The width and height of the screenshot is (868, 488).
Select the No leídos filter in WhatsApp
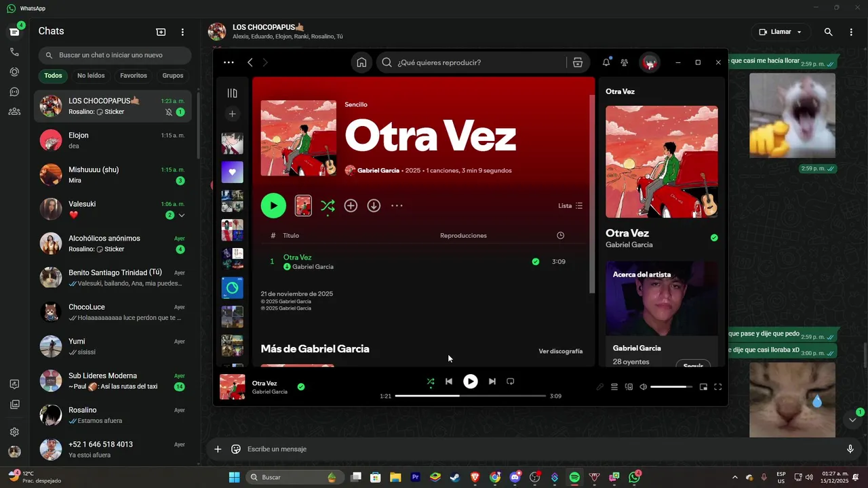(x=91, y=76)
